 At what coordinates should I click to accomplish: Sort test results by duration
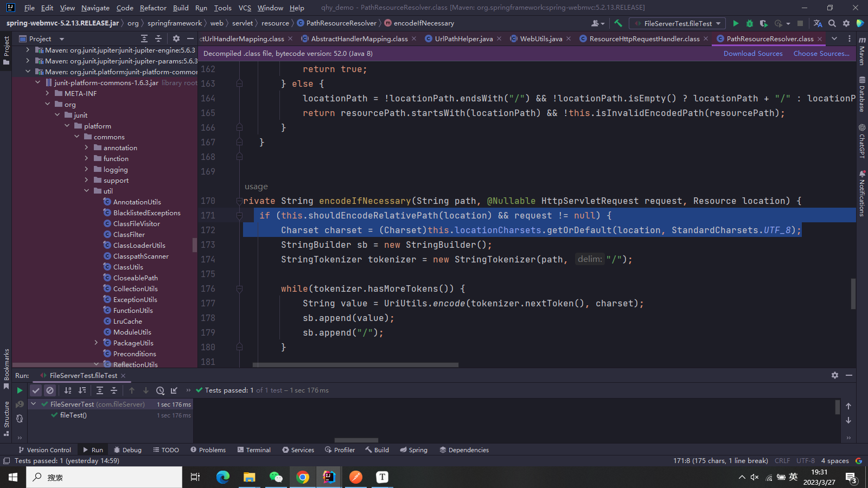[82, 390]
